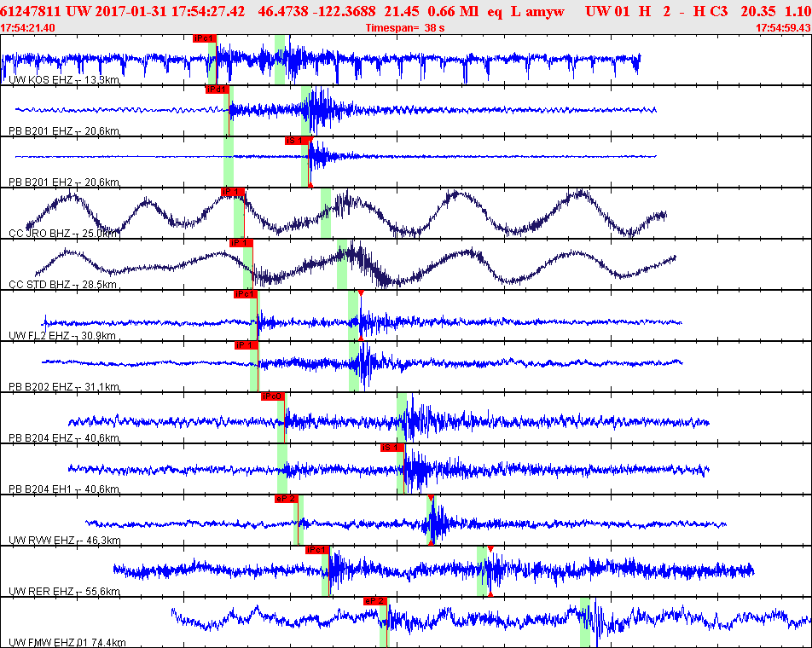Click the station label 'CC STD BHZ - 28.5km'
812x648 pixels.
(x=62, y=285)
